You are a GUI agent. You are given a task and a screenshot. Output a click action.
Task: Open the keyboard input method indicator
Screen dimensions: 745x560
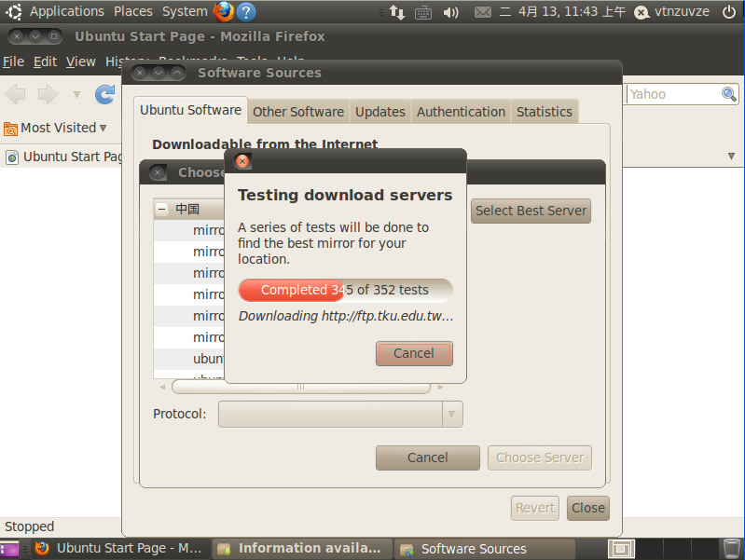[423, 12]
